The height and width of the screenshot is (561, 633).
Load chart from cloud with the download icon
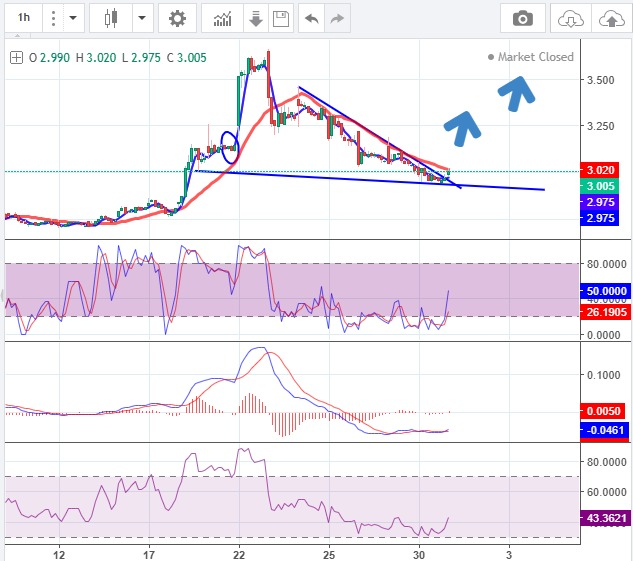tap(570, 18)
